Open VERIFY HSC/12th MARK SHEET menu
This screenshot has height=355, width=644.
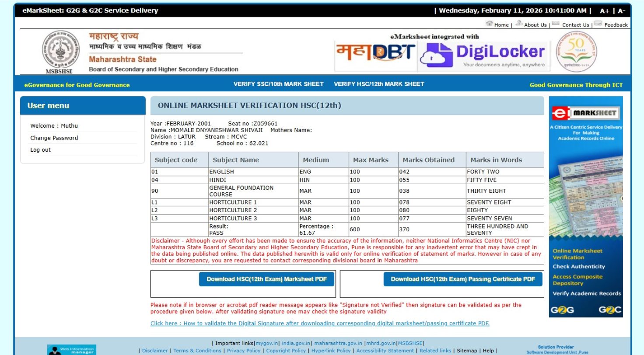coord(379,84)
